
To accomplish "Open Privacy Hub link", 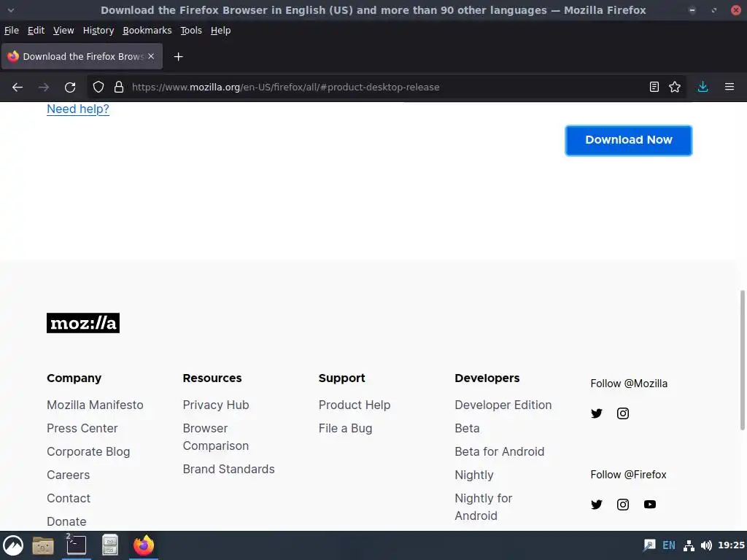I will coord(216,405).
